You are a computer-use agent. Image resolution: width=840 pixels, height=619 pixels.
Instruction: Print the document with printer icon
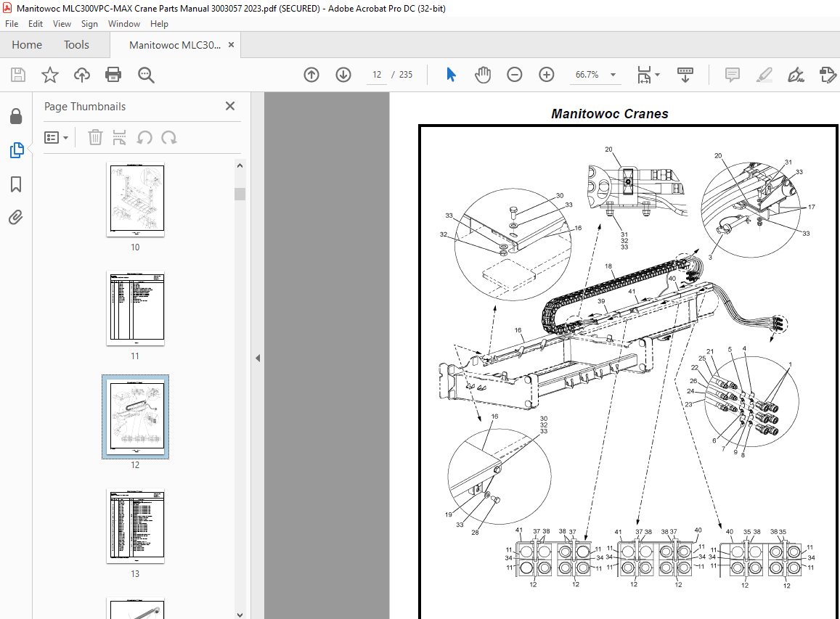coord(113,75)
